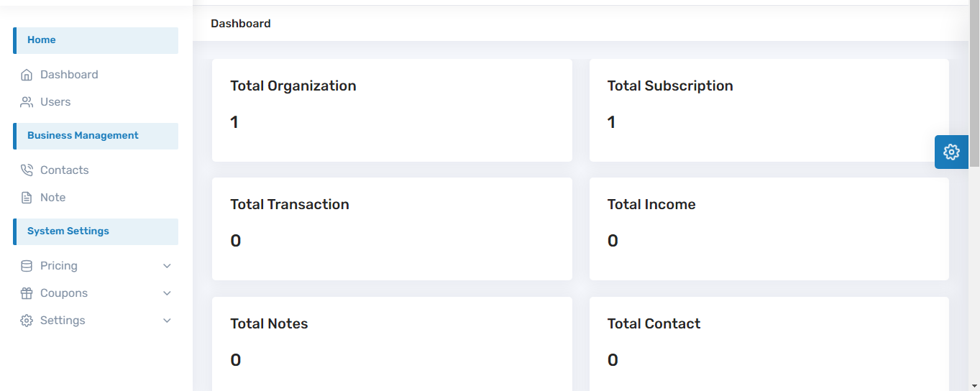Click the Home section header
The height and width of the screenshot is (391, 980).
pos(96,40)
